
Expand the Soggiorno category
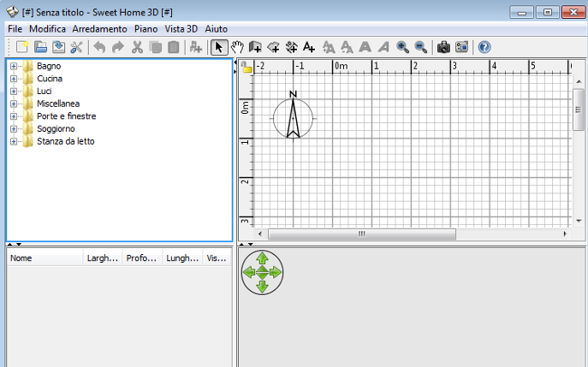pos(14,129)
